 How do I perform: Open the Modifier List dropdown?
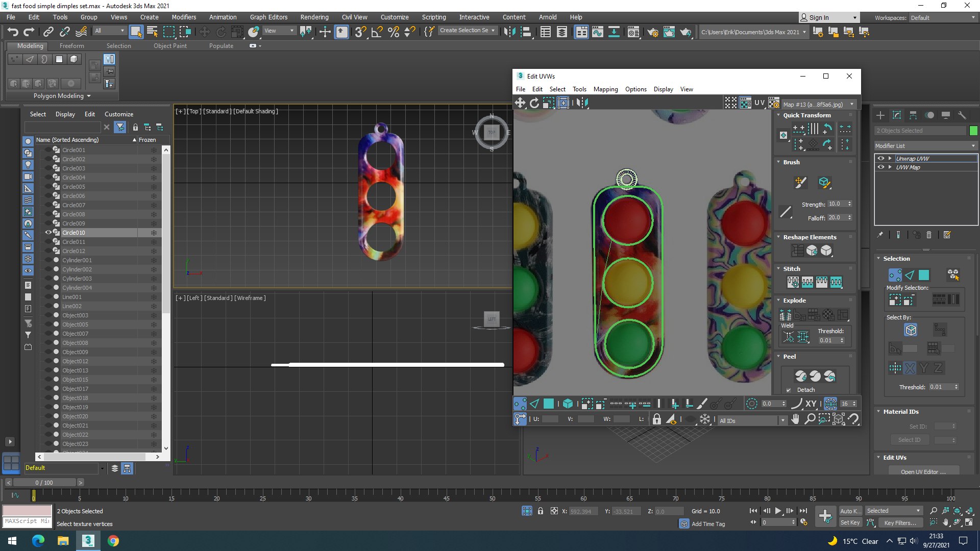[926, 146]
